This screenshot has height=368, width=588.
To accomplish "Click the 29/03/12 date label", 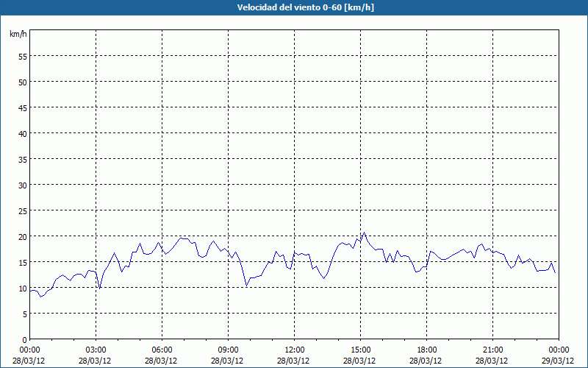I will tap(558, 361).
